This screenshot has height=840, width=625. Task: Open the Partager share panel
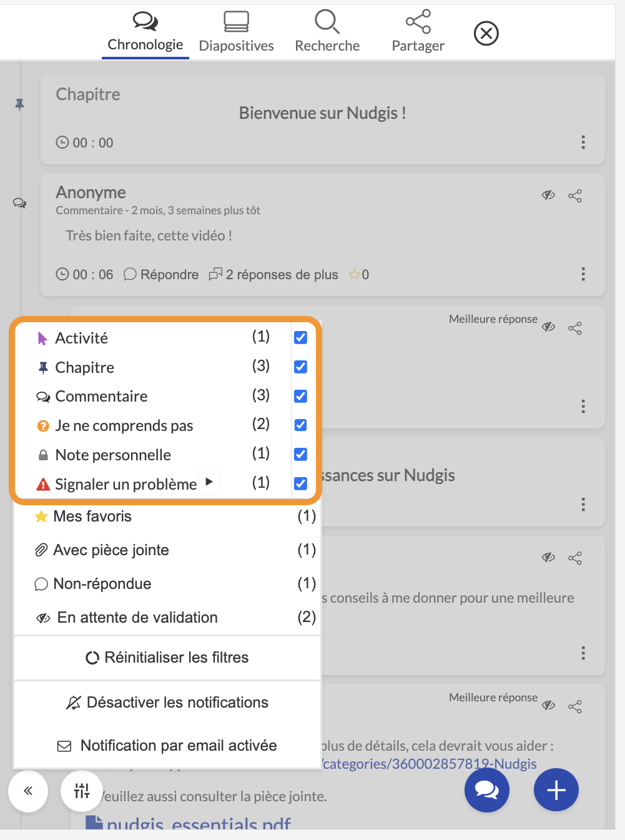[x=418, y=31]
